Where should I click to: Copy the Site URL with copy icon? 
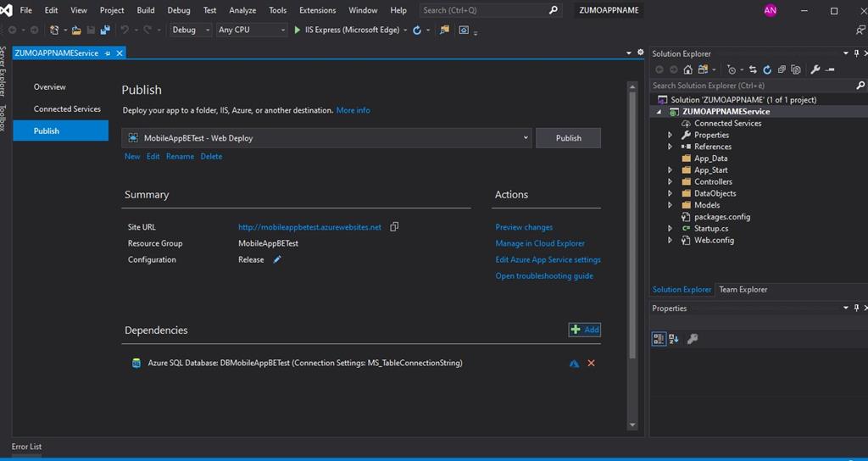394,227
